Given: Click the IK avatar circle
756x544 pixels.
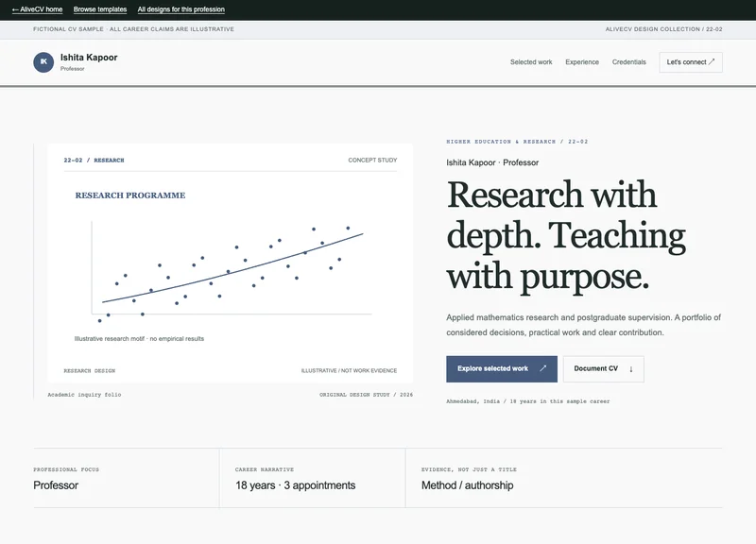Looking at the screenshot, I should pos(43,62).
